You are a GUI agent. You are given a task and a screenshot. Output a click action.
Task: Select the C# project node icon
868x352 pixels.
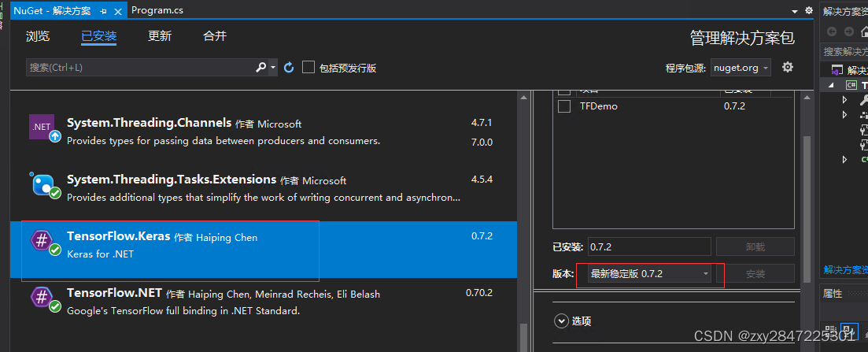[x=851, y=85]
